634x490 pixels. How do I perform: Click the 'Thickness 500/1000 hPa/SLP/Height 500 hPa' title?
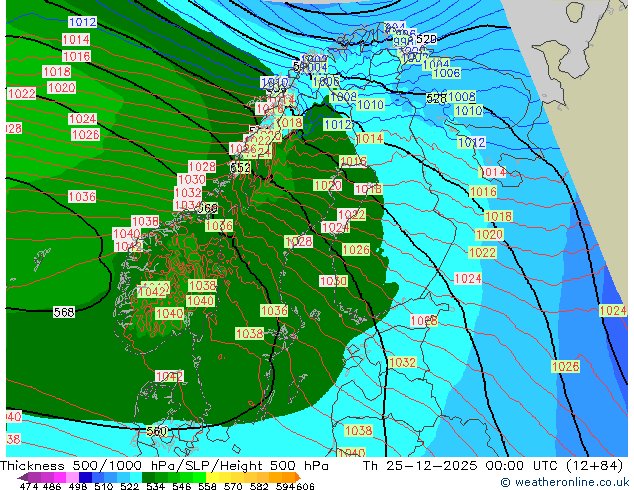164,466
